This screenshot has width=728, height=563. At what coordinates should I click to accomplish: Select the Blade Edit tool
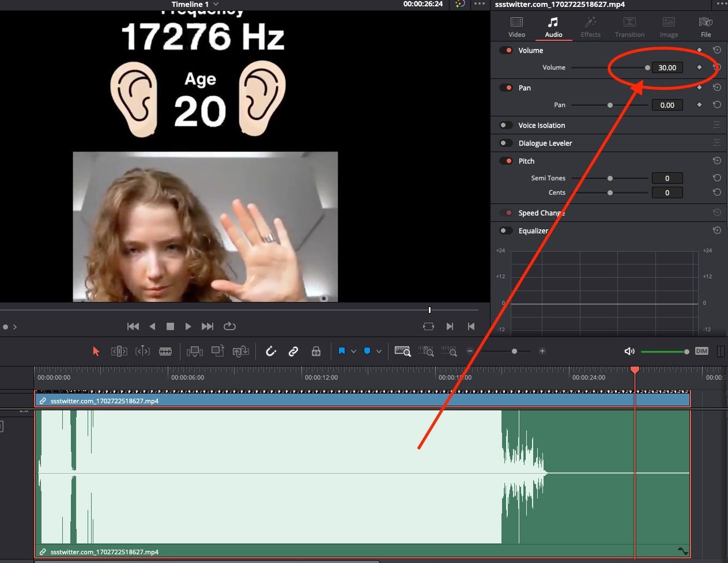pyautogui.click(x=165, y=351)
